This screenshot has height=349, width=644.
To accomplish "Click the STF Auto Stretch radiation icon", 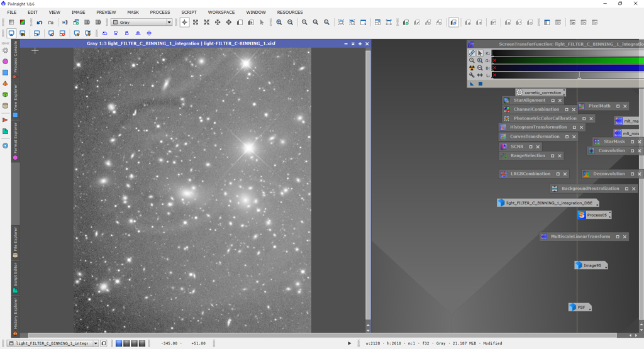I will [472, 68].
